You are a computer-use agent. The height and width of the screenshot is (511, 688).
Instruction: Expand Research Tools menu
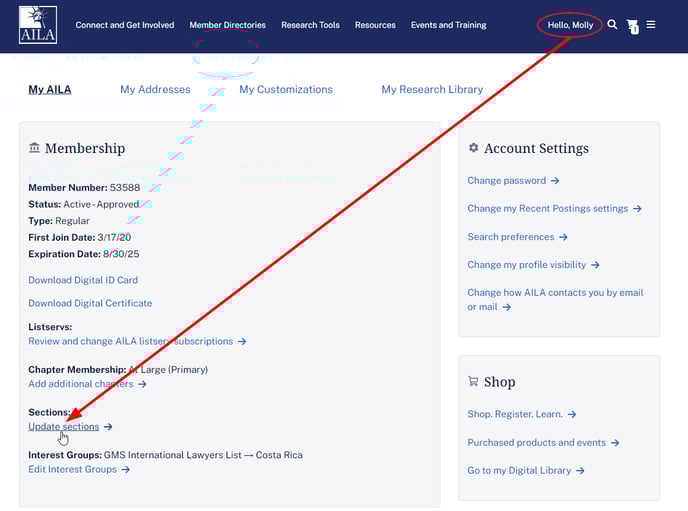(310, 25)
